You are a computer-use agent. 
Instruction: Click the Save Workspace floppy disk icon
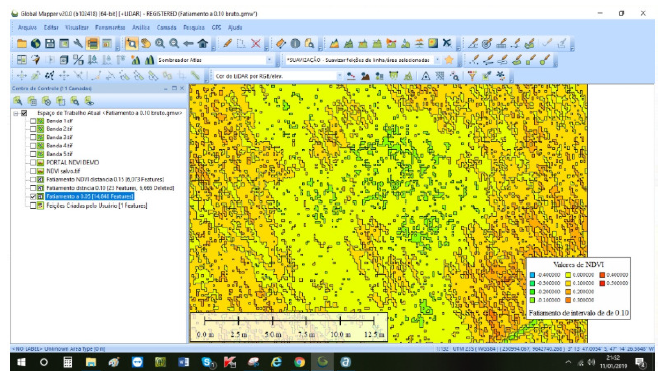[x=50, y=43]
